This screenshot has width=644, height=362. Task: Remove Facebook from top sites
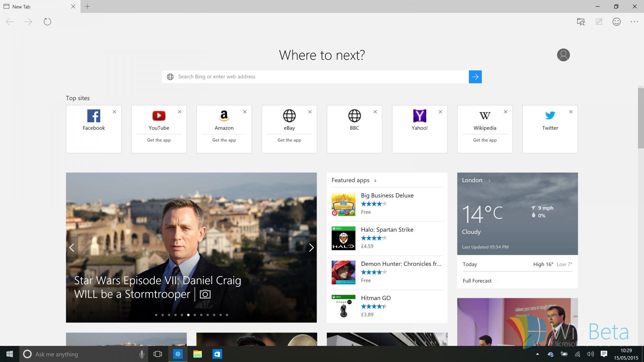click(x=114, y=112)
